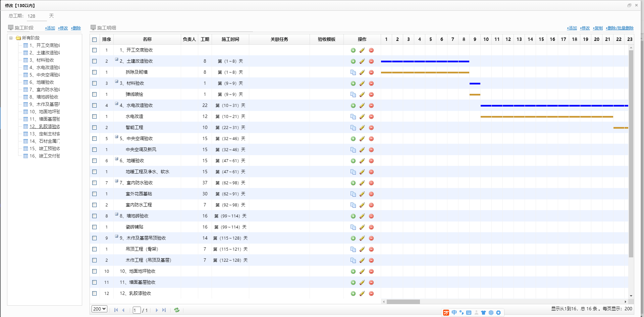Click green add icon for 水电改造验收 row
644x317 pixels.
pos(353,106)
